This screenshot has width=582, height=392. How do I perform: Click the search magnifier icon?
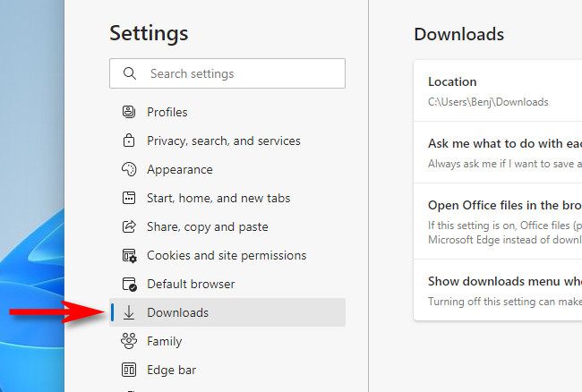click(130, 73)
